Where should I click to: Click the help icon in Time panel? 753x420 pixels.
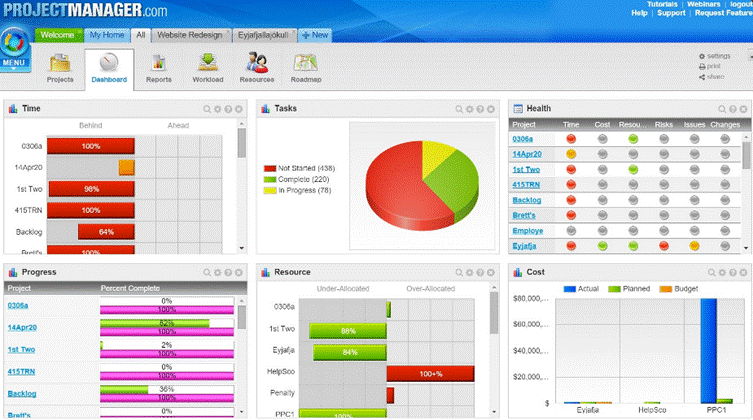point(228,109)
